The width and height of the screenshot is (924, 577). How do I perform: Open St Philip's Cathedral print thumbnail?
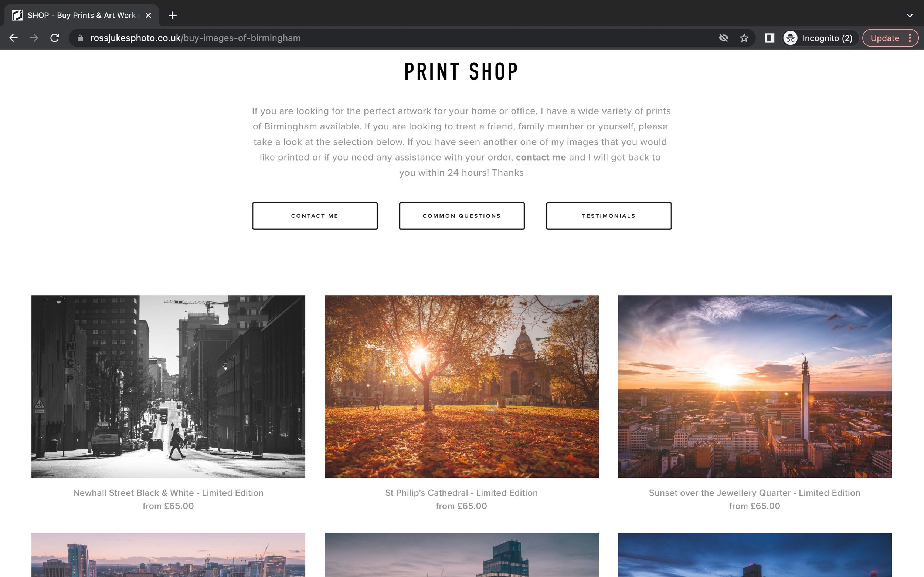coord(461,386)
